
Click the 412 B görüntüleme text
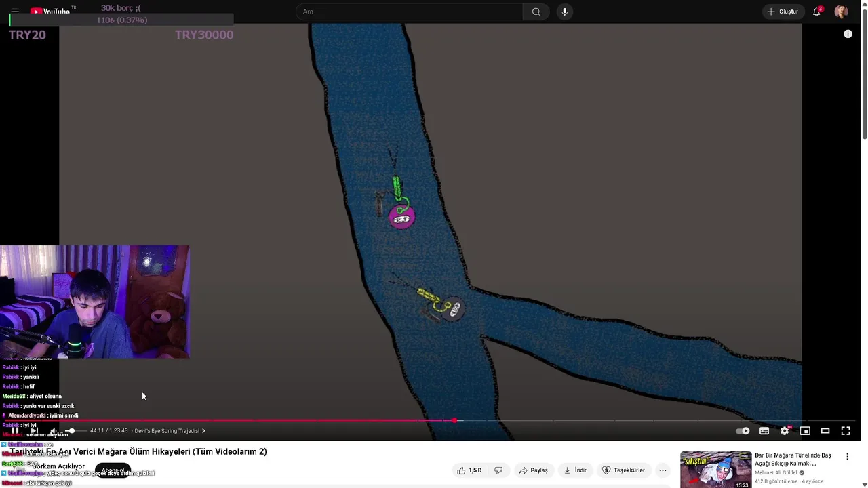776,481
